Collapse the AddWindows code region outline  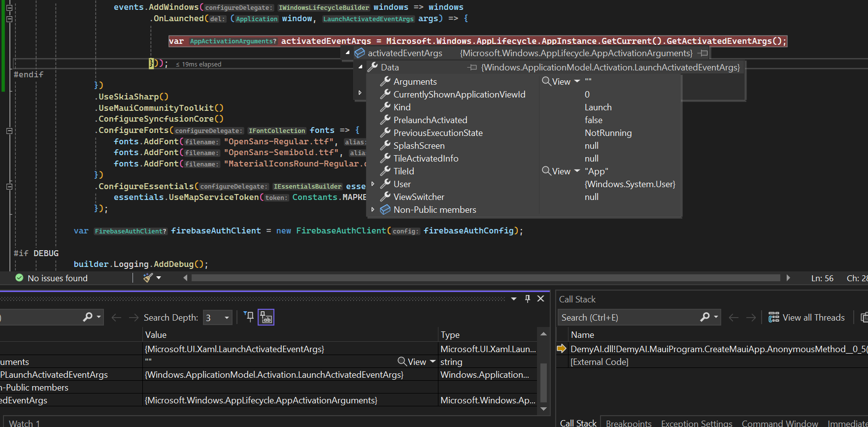coord(9,8)
